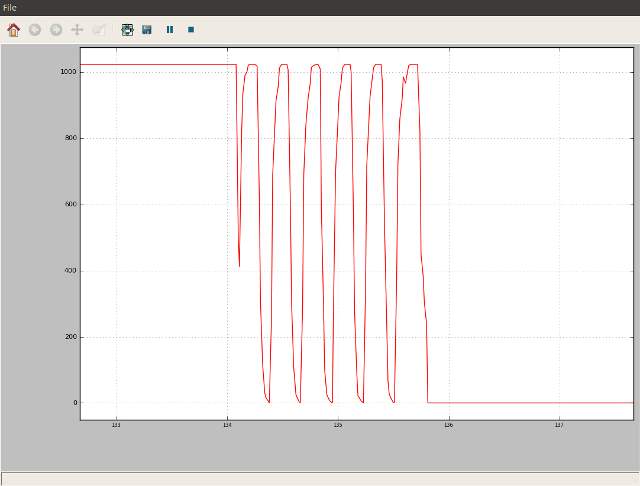Click the 134 tick label on x-axis

[227, 426]
